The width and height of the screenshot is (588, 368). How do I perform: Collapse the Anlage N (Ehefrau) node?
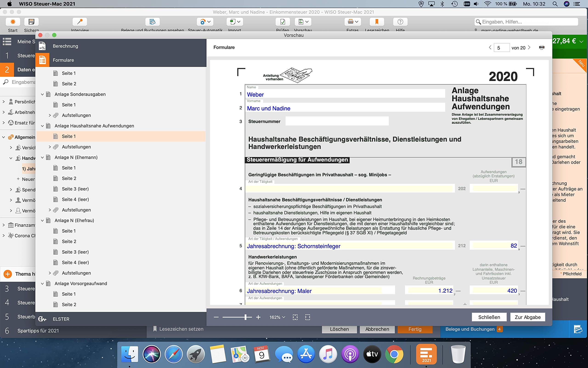42,220
